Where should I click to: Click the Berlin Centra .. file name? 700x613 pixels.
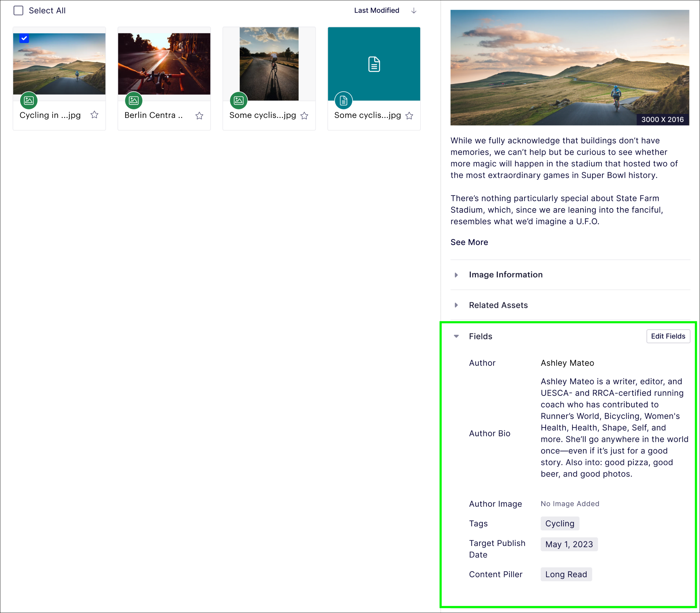pyautogui.click(x=153, y=115)
